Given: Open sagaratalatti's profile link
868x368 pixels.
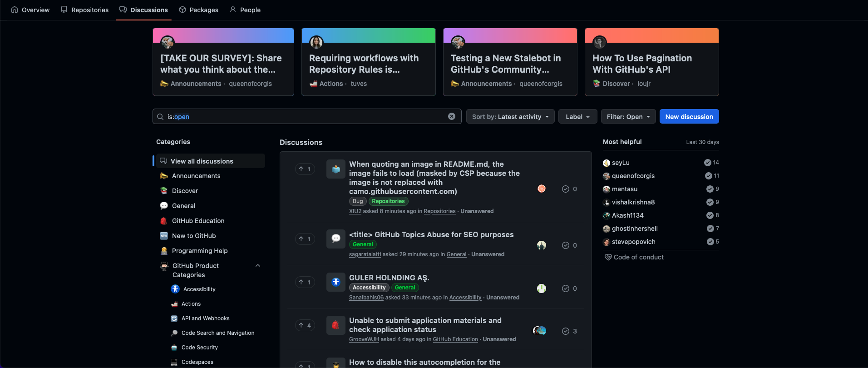Looking at the screenshot, I should [x=365, y=254].
